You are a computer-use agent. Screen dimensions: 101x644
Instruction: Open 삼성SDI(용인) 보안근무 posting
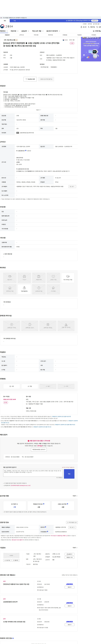click(x=11, y=602)
